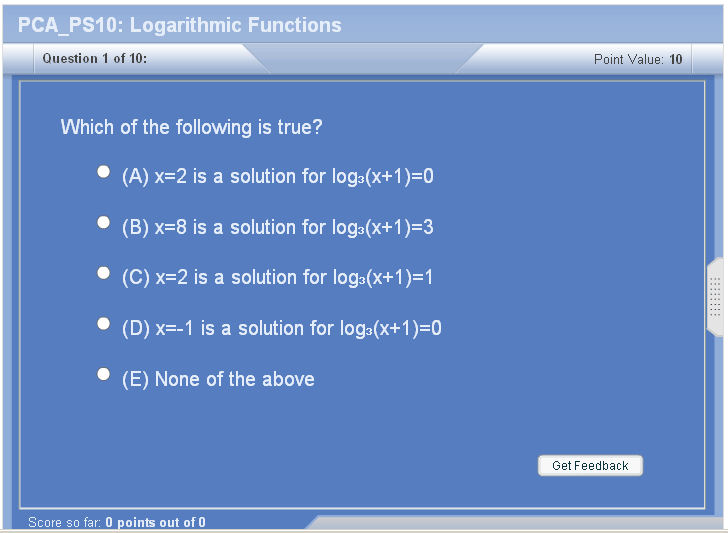Click the '0 points out of 0' score value

[156, 522]
